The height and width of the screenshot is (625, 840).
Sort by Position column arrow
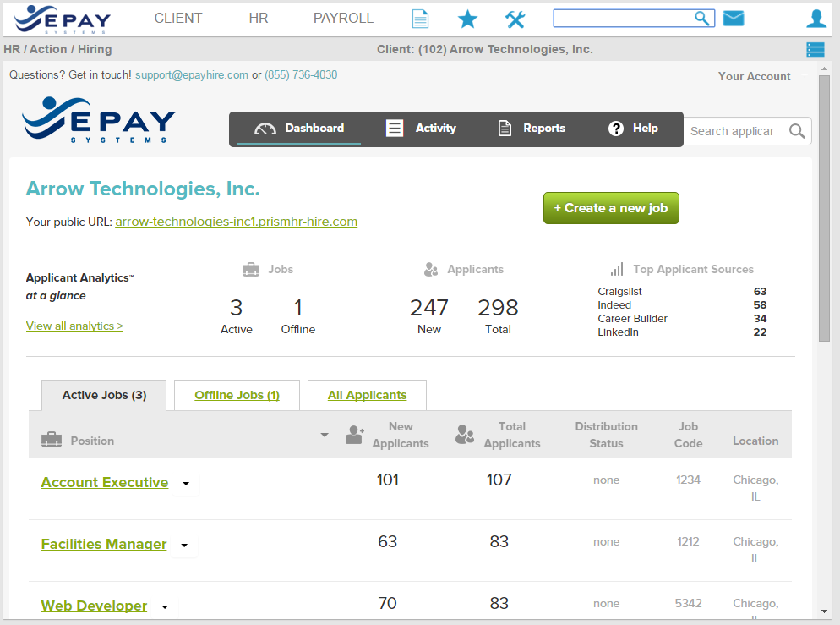(324, 436)
